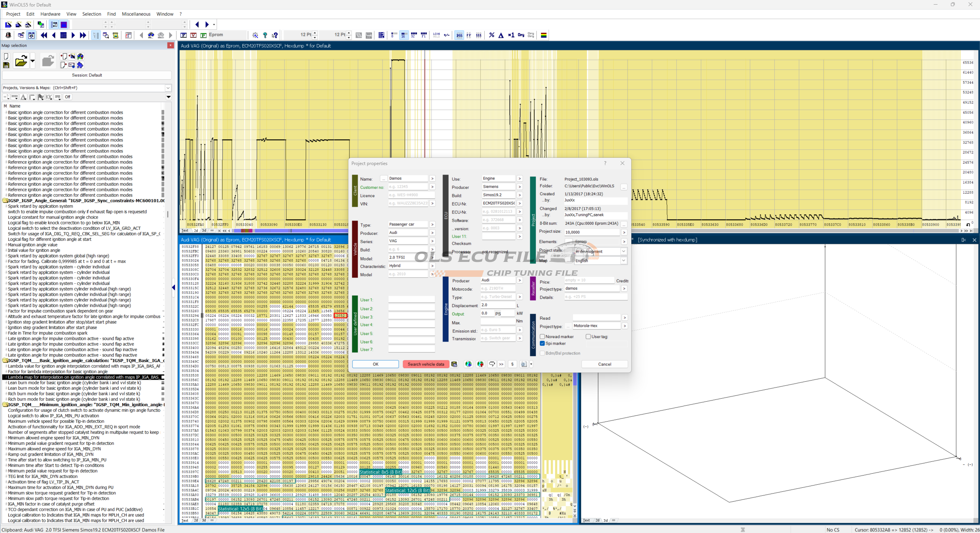Open the Window menu
980x533 pixels.
[x=165, y=14]
